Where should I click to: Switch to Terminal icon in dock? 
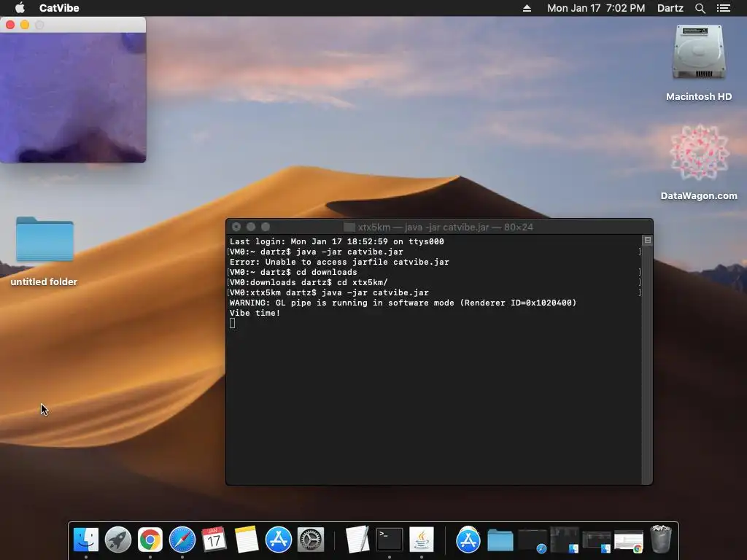pyautogui.click(x=390, y=540)
